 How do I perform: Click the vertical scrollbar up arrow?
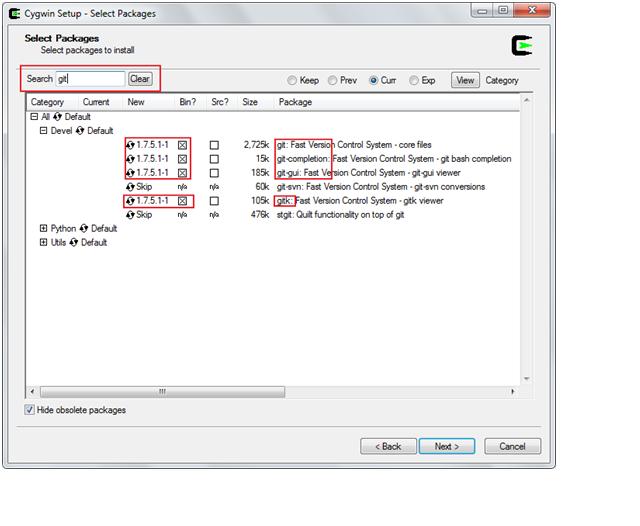pyautogui.click(x=527, y=100)
